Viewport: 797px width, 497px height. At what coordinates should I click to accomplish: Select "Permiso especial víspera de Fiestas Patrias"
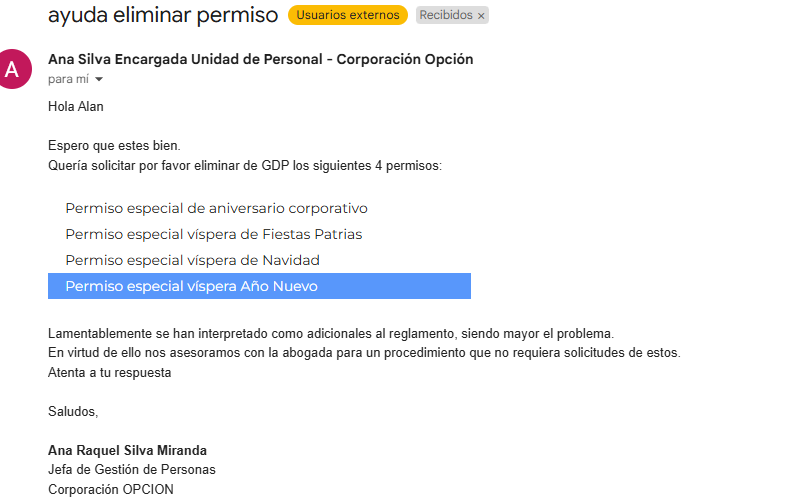click(x=213, y=234)
